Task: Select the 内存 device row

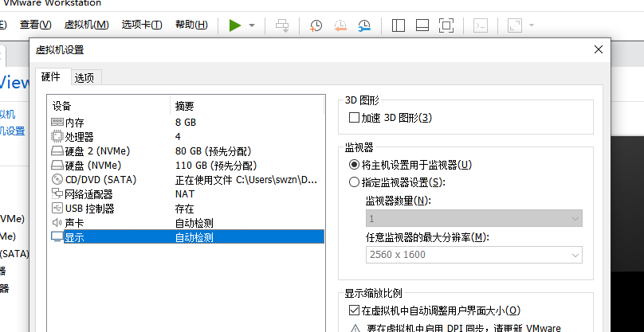Action: point(187,123)
